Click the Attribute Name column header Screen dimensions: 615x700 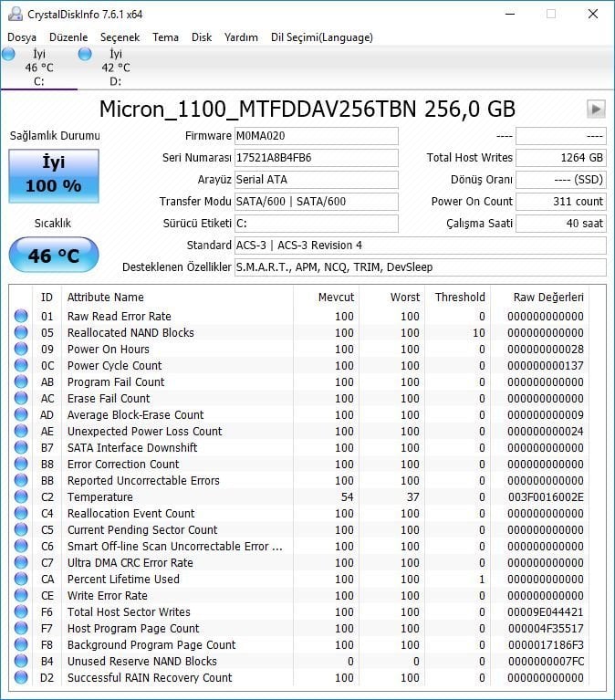click(x=177, y=298)
